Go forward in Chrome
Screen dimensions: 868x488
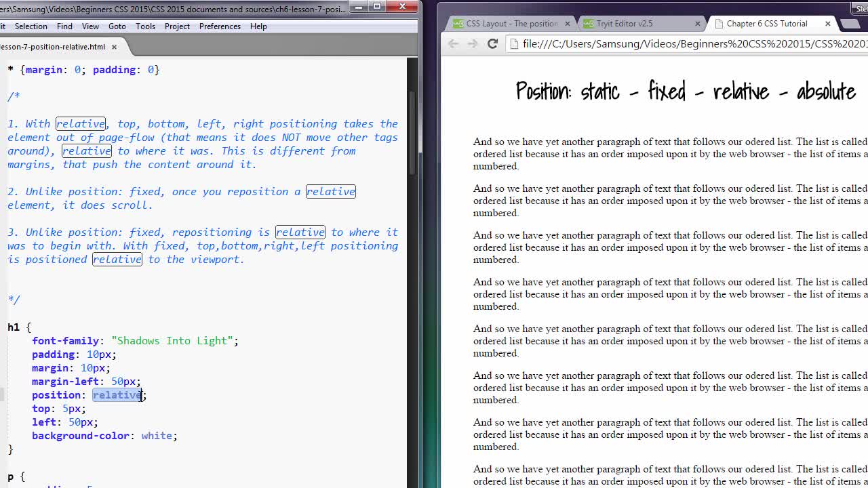click(473, 44)
